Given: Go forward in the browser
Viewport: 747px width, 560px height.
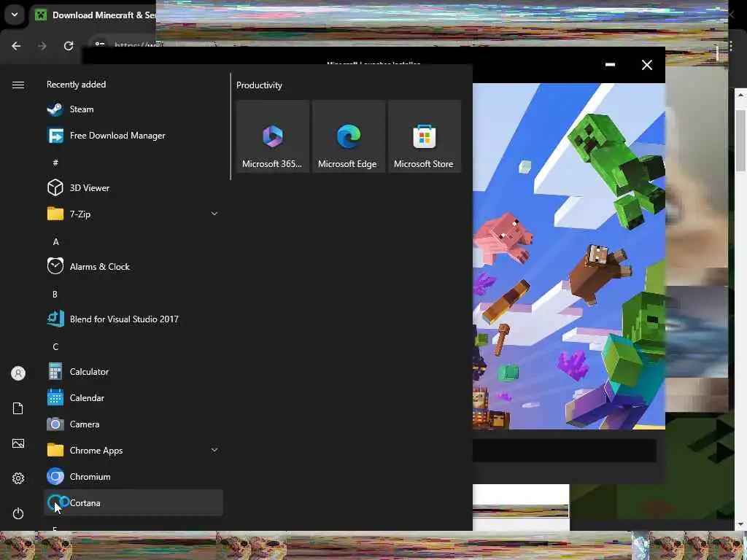Looking at the screenshot, I should click(x=42, y=46).
